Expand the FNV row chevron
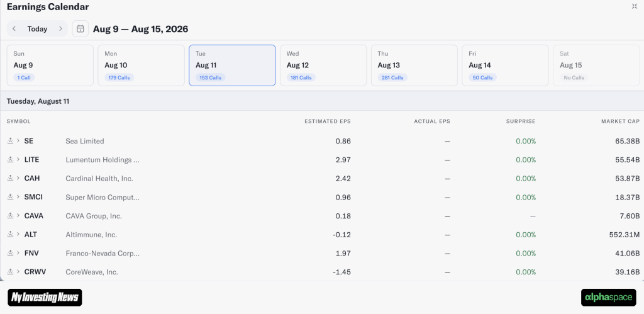The width and height of the screenshot is (644, 314). pyautogui.click(x=18, y=253)
